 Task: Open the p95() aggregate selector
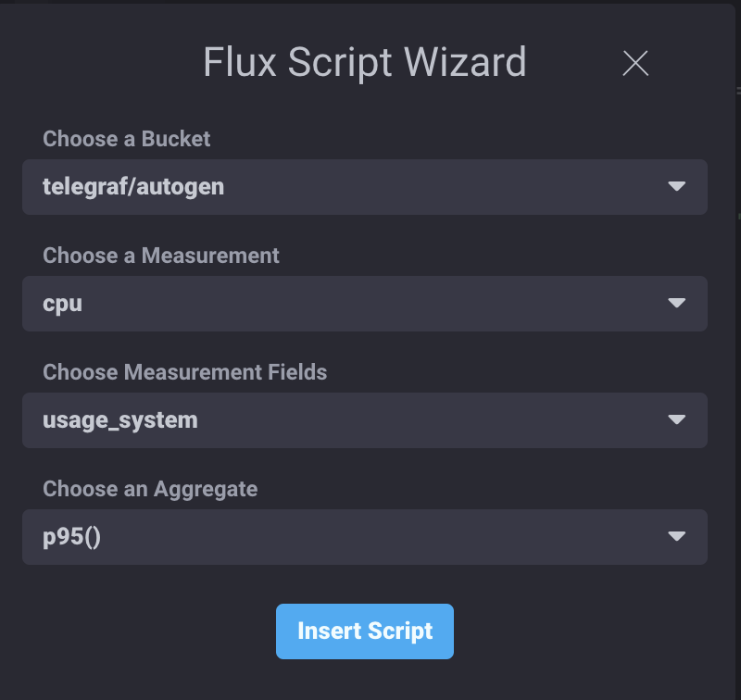click(x=71, y=537)
